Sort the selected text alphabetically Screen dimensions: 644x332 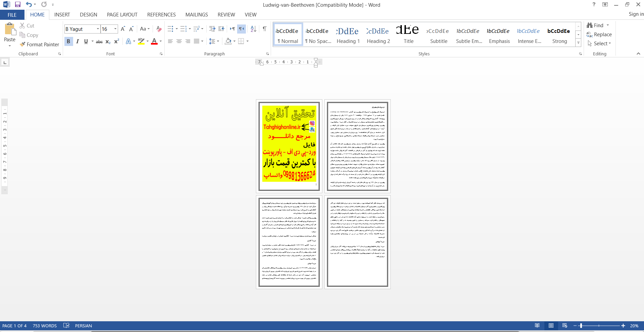click(x=254, y=29)
